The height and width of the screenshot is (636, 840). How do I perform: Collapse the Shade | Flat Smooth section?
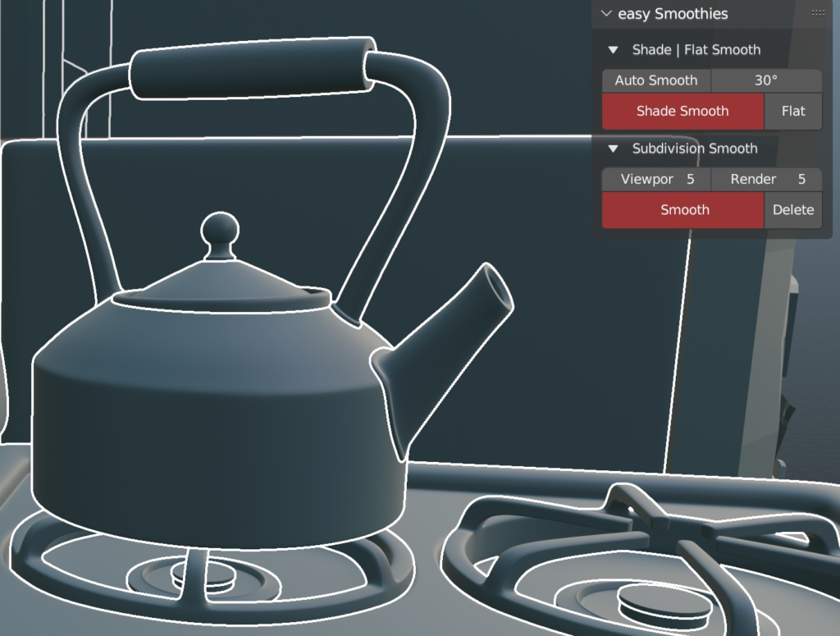point(613,50)
